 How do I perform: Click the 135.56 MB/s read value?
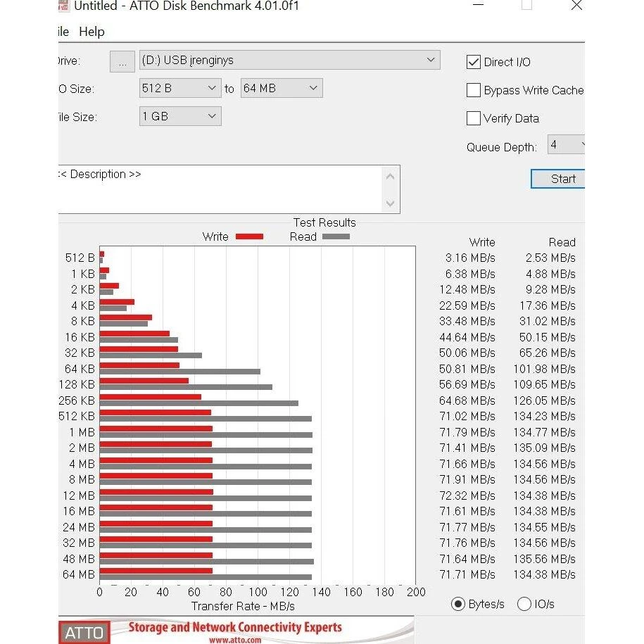(544, 559)
